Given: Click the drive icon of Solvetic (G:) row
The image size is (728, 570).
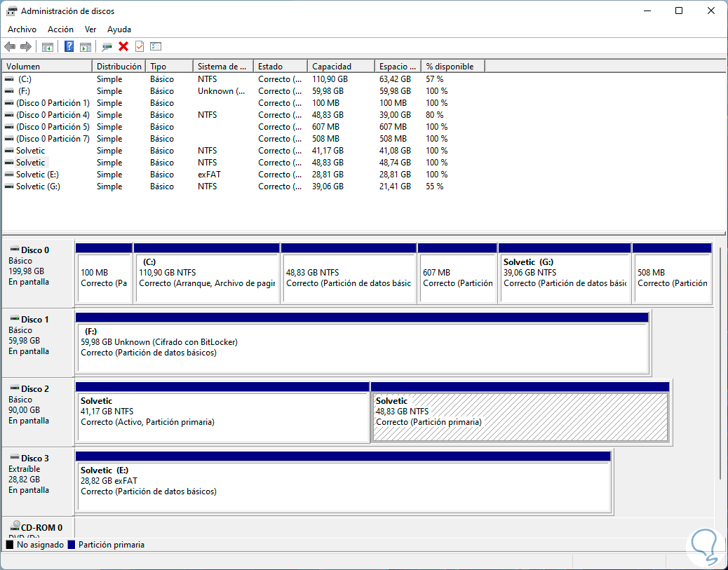Looking at the screenshot, I should pyautogui.click(x=9, y=186).
